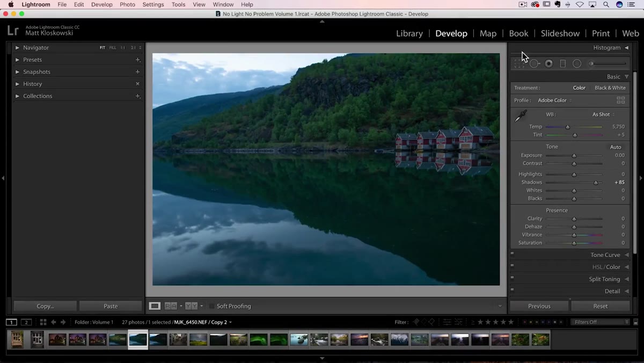Toggle the HSL / Color panel switch
644x363 pixels.
513,265
